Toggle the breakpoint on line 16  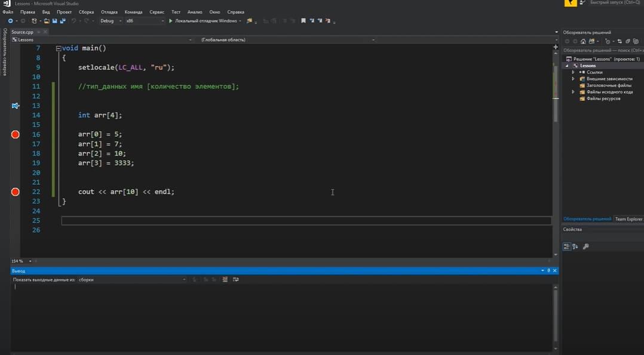[15, 135]
